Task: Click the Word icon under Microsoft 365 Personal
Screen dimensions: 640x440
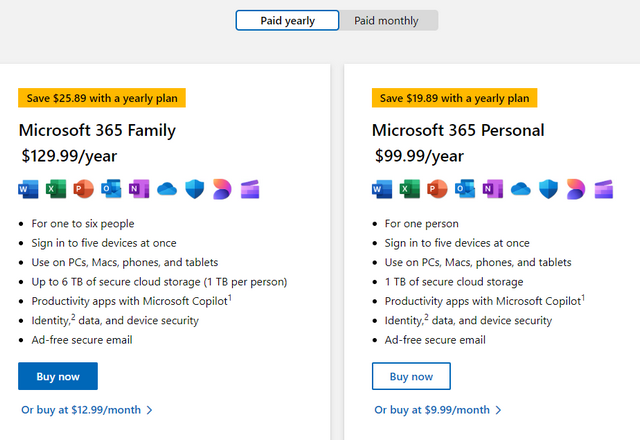Action: tap(381, 189)
